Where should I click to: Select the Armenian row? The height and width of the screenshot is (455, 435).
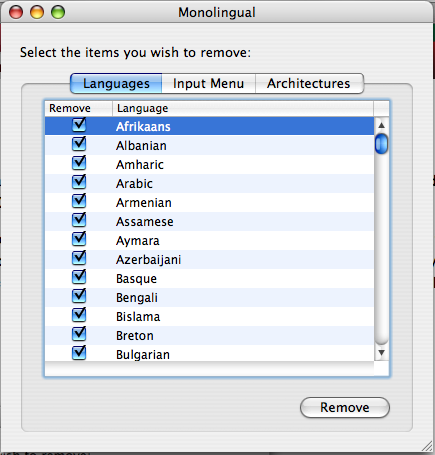[x=209, y=202]
